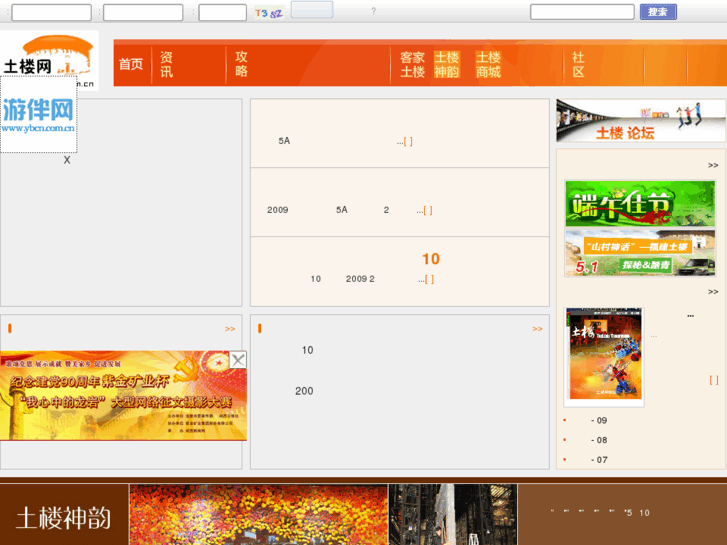Open the 山村神话 5.1 banner

coord(640,253)
